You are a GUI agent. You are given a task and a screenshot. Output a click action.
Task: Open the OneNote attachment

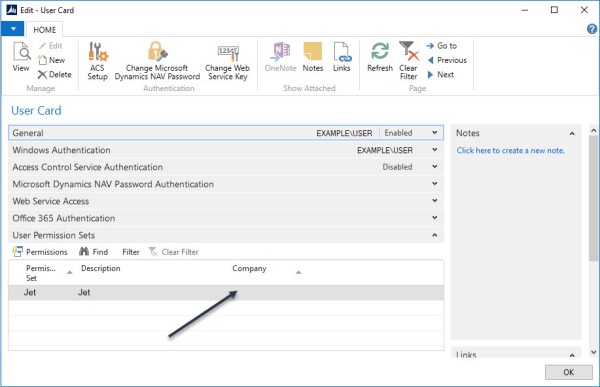coord(280,57)
